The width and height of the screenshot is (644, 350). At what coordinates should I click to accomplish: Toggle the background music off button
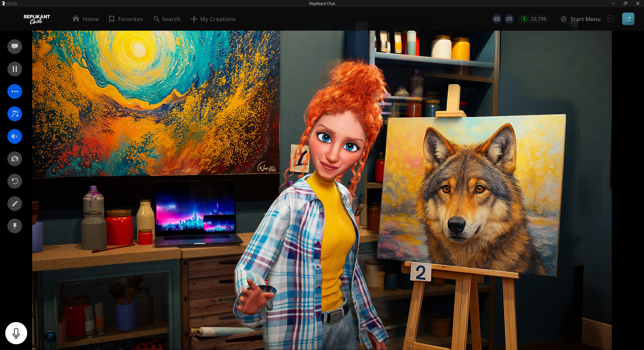15,114
